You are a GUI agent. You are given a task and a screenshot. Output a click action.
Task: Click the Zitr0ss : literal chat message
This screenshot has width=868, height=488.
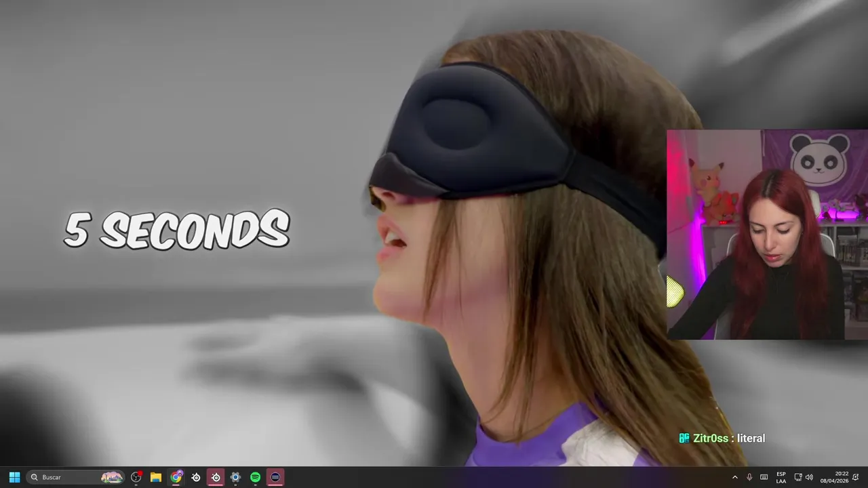pyautogui.click(x=722, y=439)
